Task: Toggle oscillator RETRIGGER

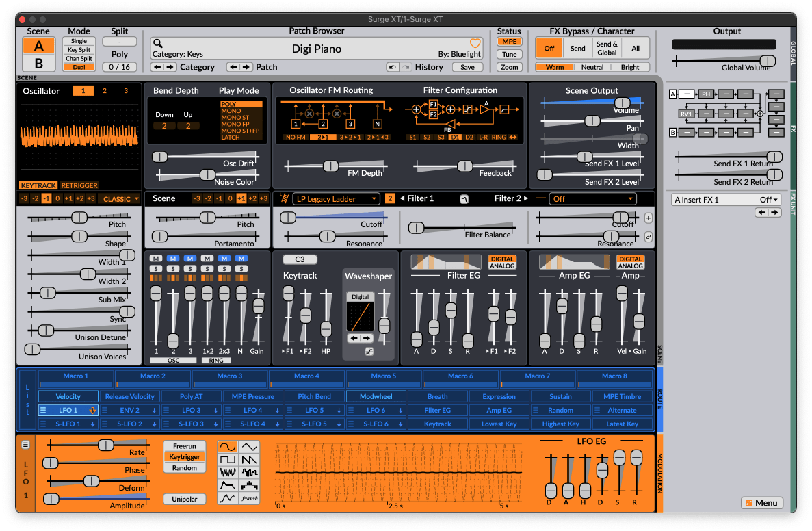Action: [x=79, y=185]
